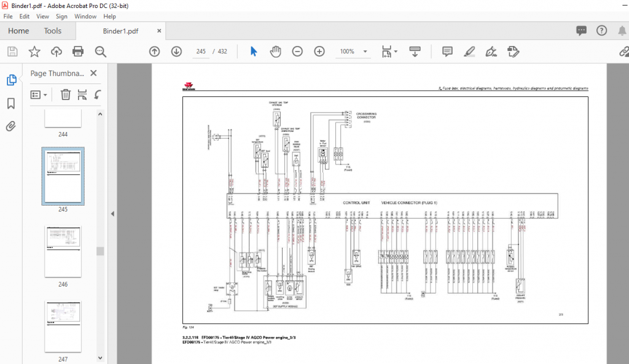
Task: Open the Help menu
Action: point(109,17)
